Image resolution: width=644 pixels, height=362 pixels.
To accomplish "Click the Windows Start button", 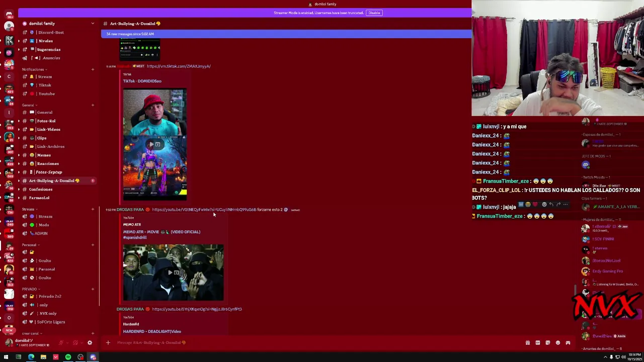I will [6, 357].
